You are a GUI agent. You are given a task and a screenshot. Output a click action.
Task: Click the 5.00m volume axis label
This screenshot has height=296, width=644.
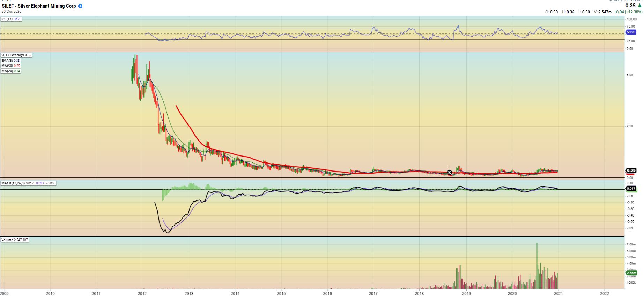pyautogui.click(x=631, y=257)
